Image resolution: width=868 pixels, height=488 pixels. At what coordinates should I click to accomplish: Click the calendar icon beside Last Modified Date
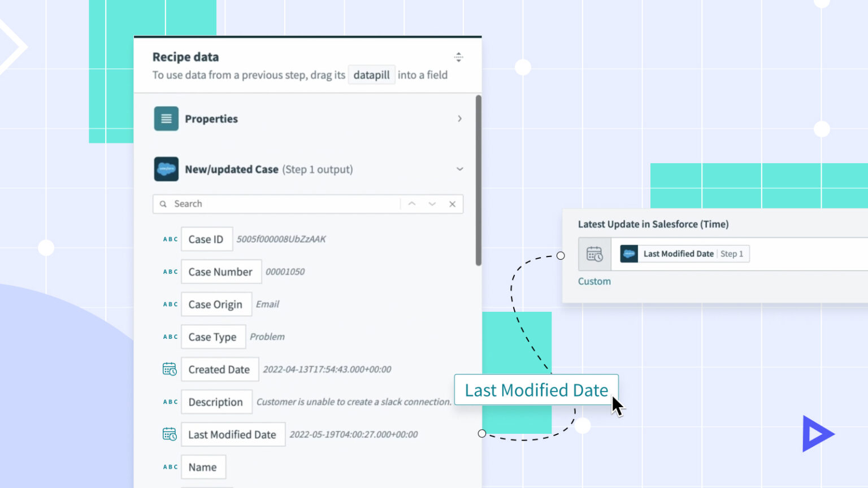coord(170,434)
